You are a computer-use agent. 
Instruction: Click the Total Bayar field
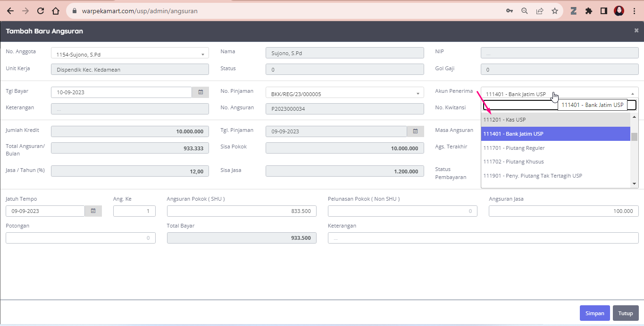tap(242, 238)
